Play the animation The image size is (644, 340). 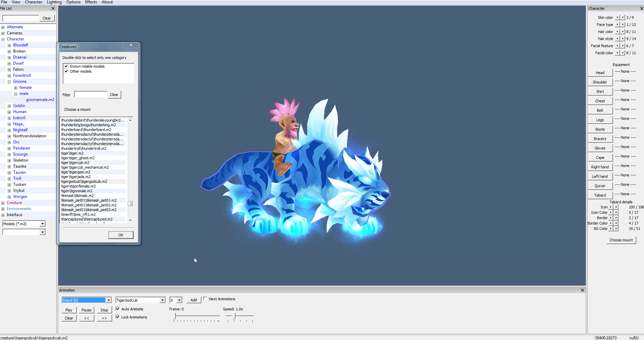coord(69,310)
